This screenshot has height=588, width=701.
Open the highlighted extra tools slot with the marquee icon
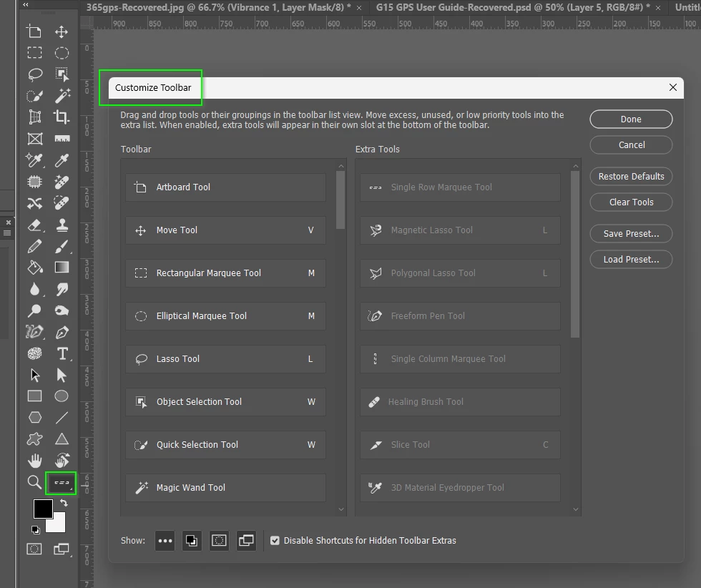[x=62, y=483]
